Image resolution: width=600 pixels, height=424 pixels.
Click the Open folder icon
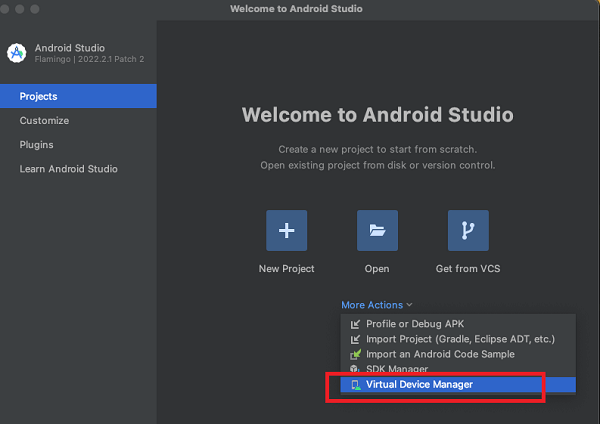click(377, 230)
